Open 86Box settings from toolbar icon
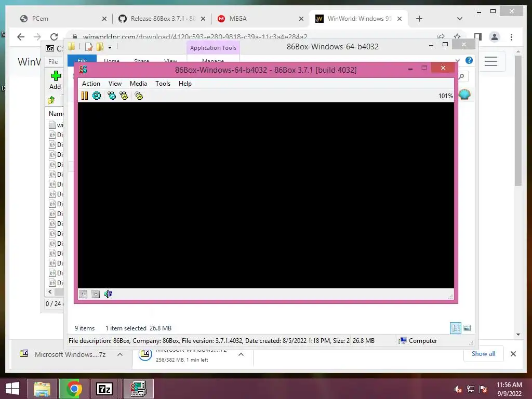The width and height of the screenshot is (532, 399). [139, 96]
